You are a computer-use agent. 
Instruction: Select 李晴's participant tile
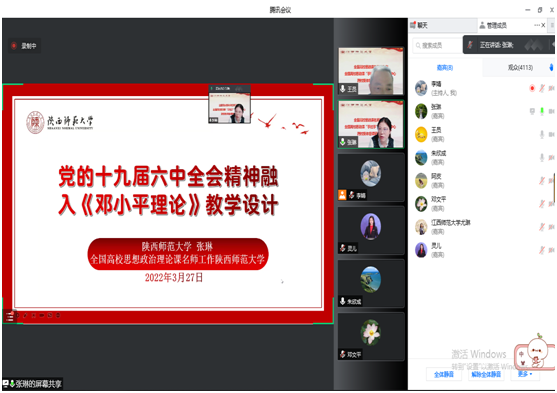[x=371, y=177]
